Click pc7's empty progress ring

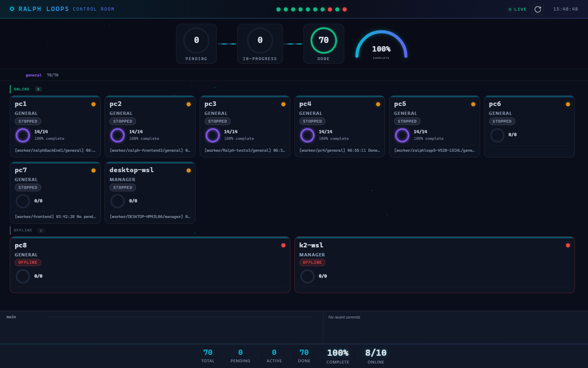tap(23, 201)
